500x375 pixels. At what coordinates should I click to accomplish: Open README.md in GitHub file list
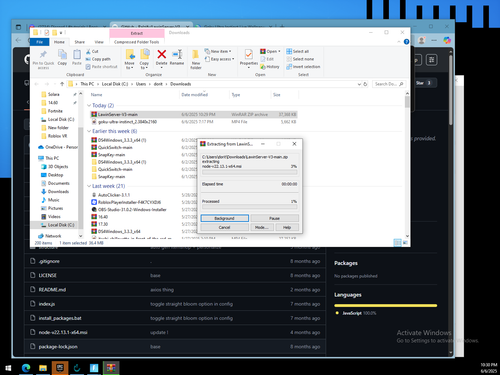pyautogui.click(x=52, y=290)
